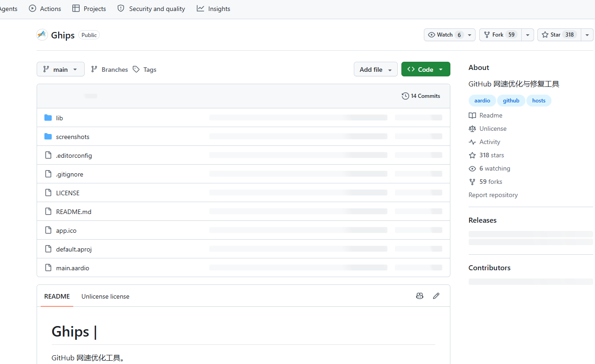Click the Branches link text
The width and height of the screenshot is (595, 364).
114,70
